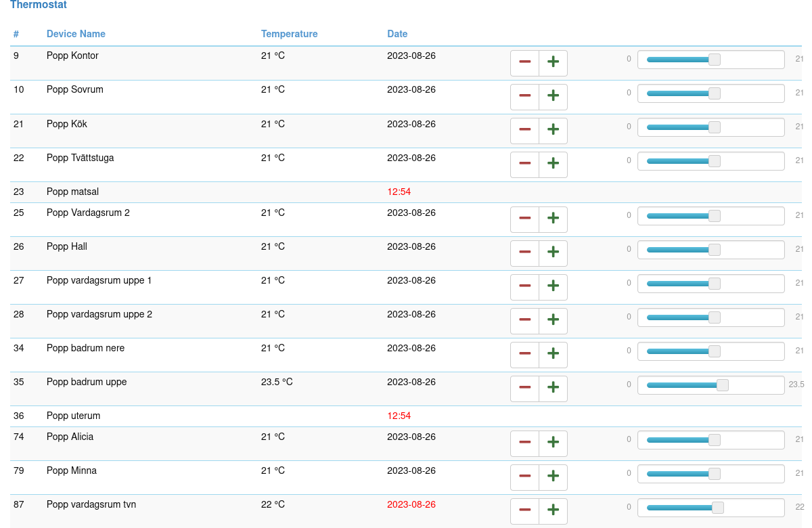Click the red 12:54 timestamp for Popp matsal

tap(399, 192)
